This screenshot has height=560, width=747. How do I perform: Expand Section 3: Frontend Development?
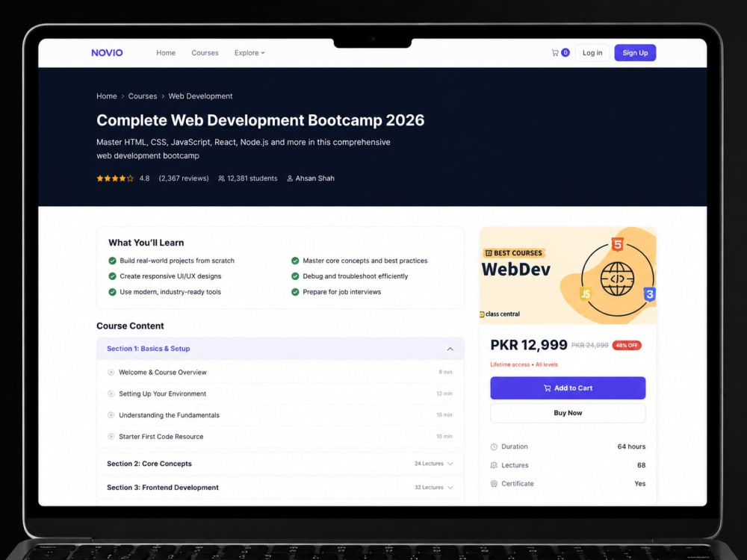280,488
